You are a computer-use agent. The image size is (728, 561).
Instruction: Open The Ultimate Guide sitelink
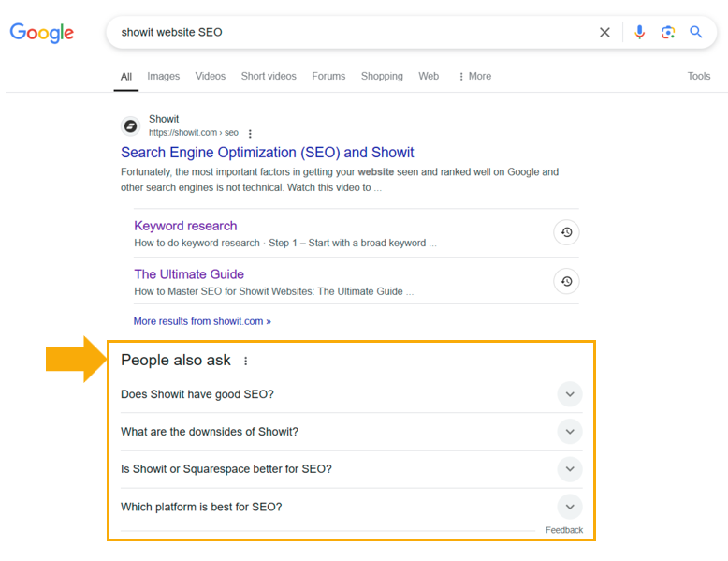click(189, 274)
